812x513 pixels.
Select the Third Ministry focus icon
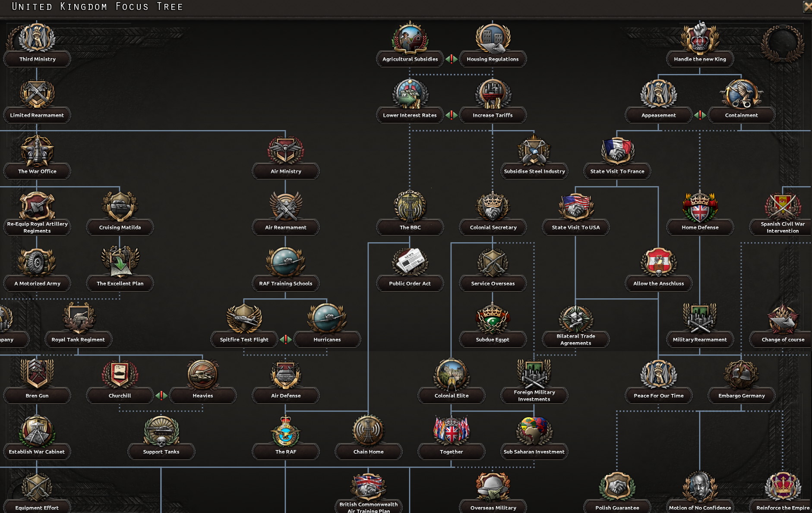pos(37,38)
